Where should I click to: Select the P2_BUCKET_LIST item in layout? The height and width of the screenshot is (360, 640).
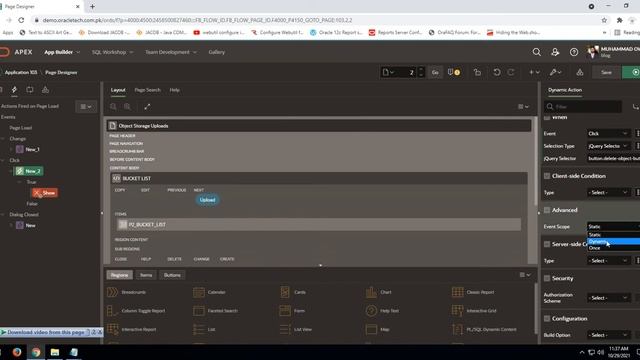click(318, 224)
